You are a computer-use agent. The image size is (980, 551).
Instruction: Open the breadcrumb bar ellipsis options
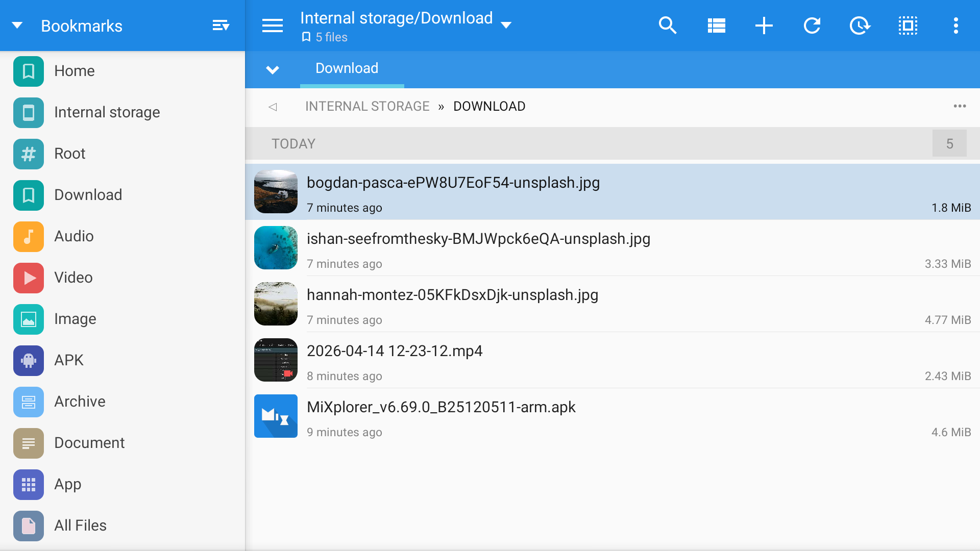tap(960, 106)
